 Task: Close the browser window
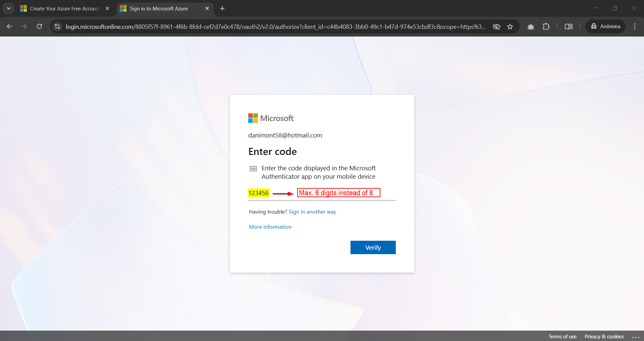pos(634,8)
